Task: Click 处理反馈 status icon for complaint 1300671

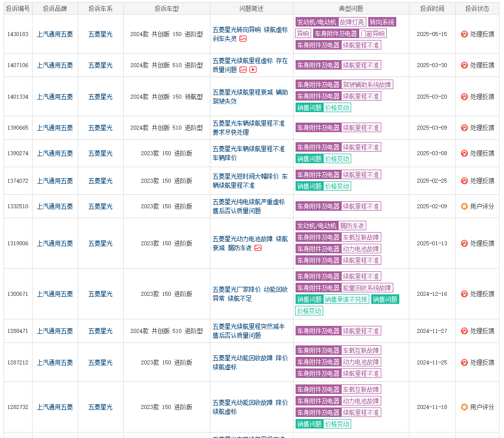Action: pyautogui.click(x=464, y=294)
